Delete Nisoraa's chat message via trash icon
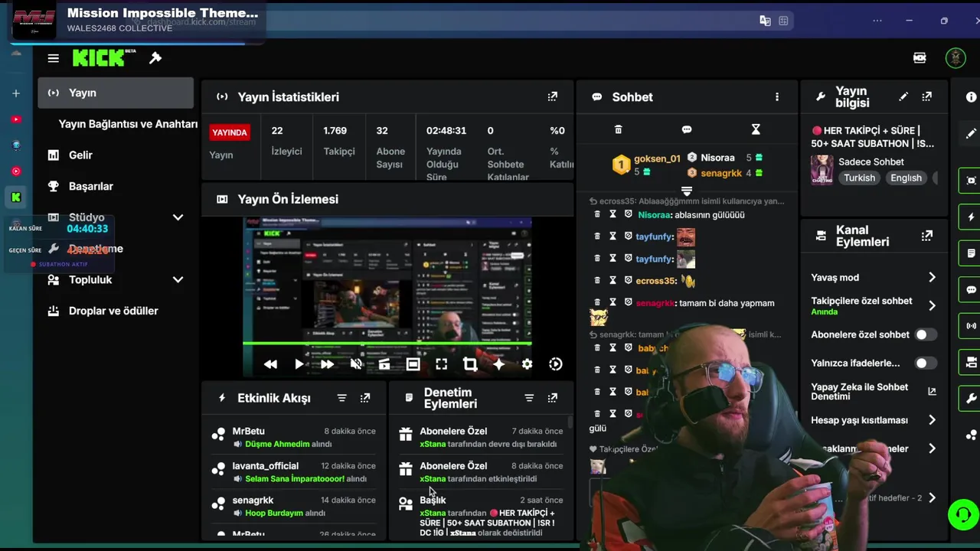 coord(597,215)
